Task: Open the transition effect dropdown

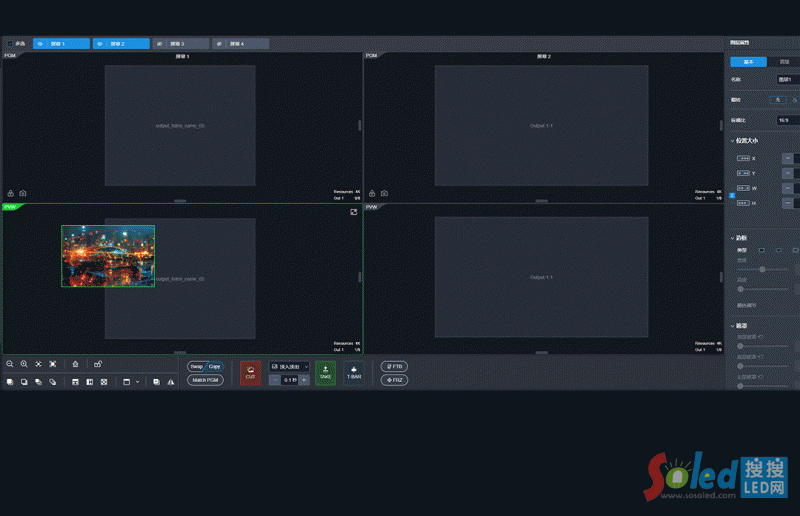Action: tap(289, 367)
